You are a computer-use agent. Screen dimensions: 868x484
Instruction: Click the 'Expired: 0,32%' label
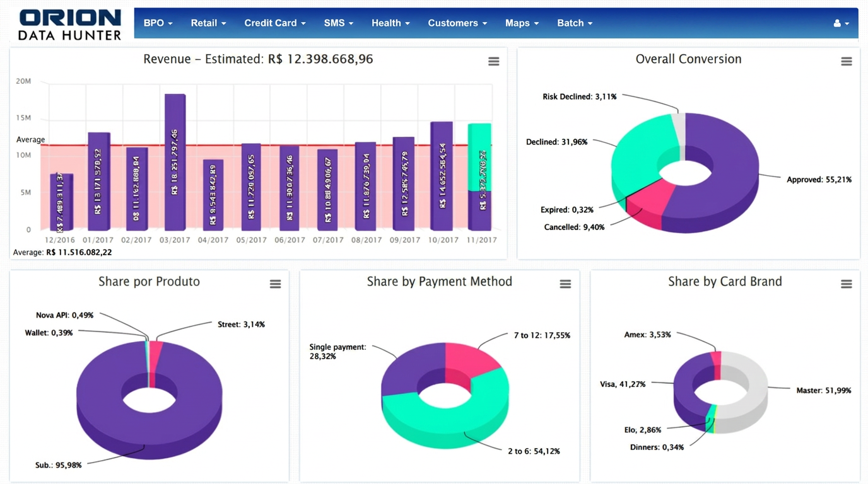click(566, 210)
